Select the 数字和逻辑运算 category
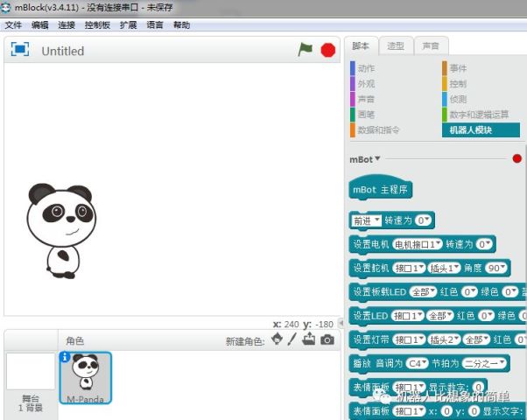Image resolution: width=527 pixels, height=420 pixels. (476, 115)
